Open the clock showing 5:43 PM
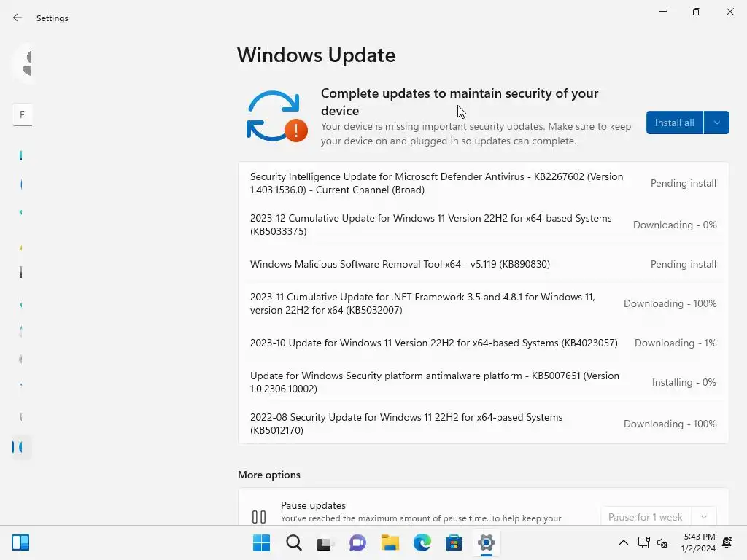The height and width of the screenshot is (560, 747). [698, 542]
